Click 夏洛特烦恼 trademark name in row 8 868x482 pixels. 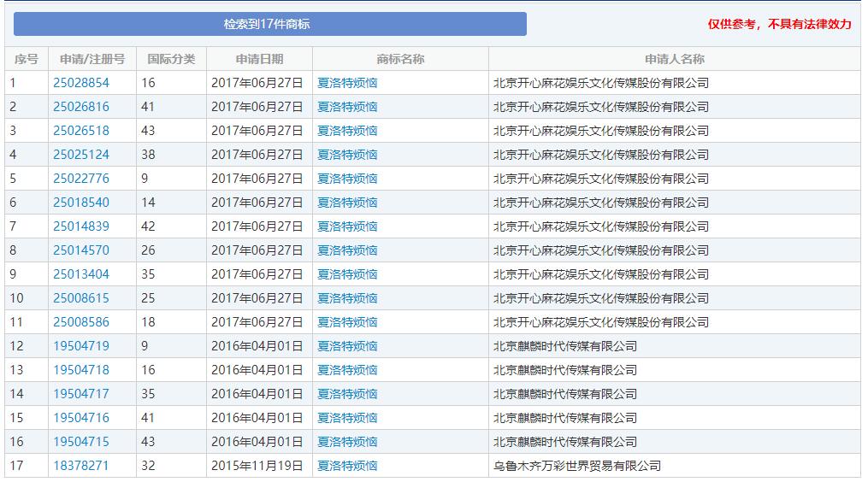click(347, 250)
